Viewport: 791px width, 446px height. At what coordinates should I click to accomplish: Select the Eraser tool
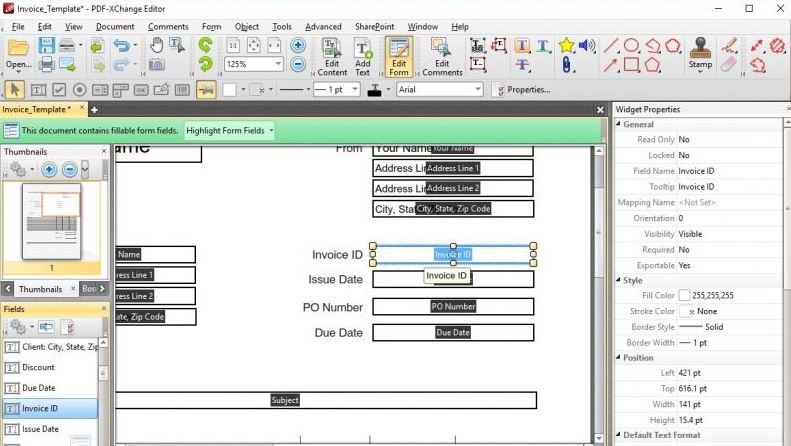(x=729, y=65)
